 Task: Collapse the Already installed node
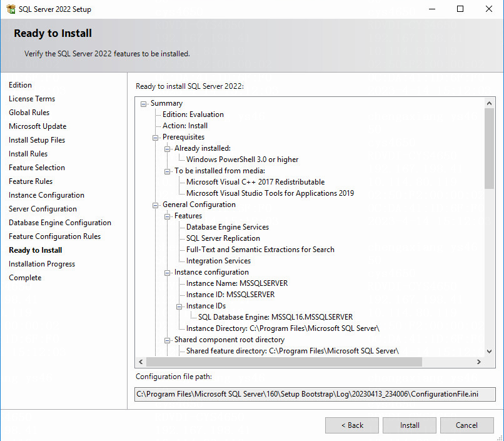click(167, 149)
